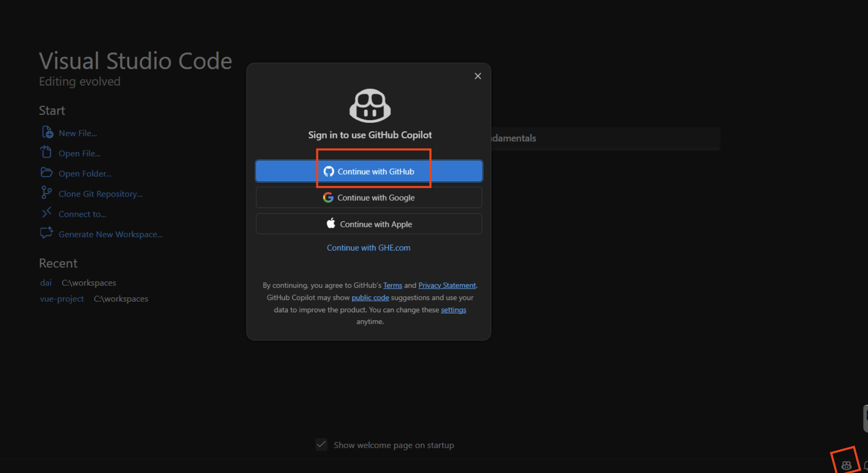The image size is (868, 473).
Task: Click the Generate New Workspace sparkle icon
Action: coord(47,233)
